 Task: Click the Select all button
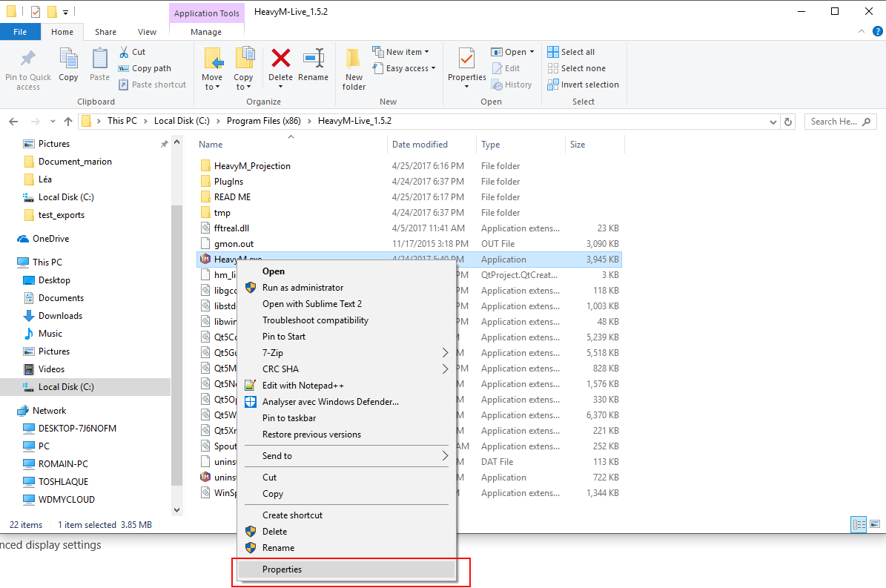571,52
